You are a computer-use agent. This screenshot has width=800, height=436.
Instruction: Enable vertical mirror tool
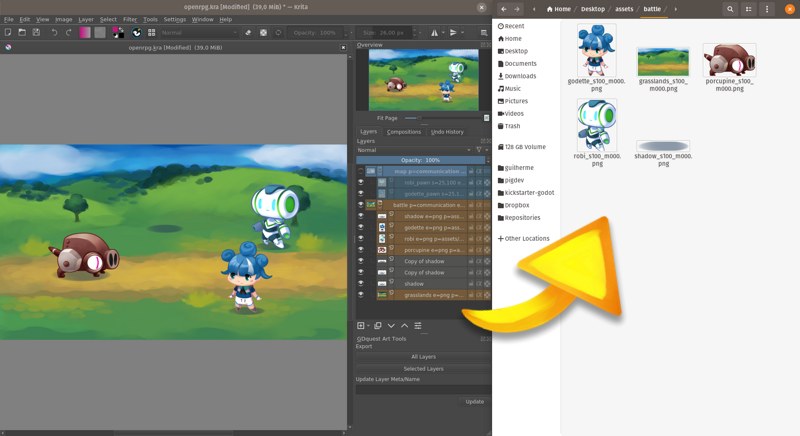pyautogui.click(x=453, y=33)
